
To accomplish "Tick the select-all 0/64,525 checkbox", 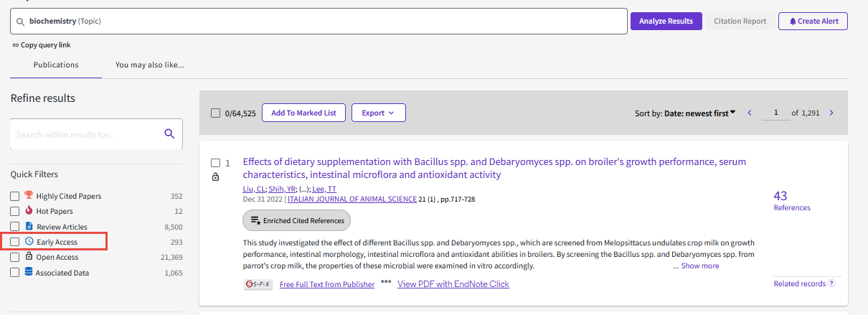I will point(215,113).
